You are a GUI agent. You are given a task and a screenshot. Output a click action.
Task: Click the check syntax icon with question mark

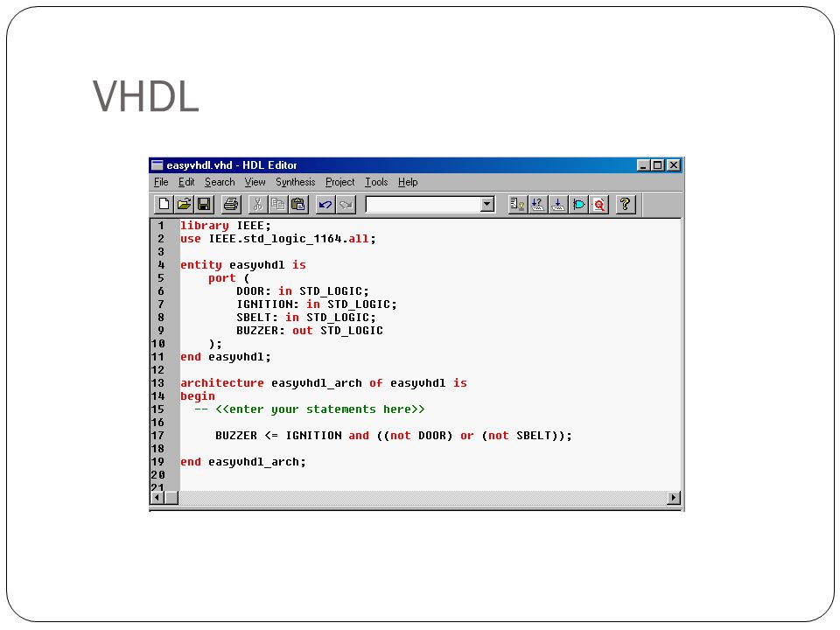(x=537, y=204)
